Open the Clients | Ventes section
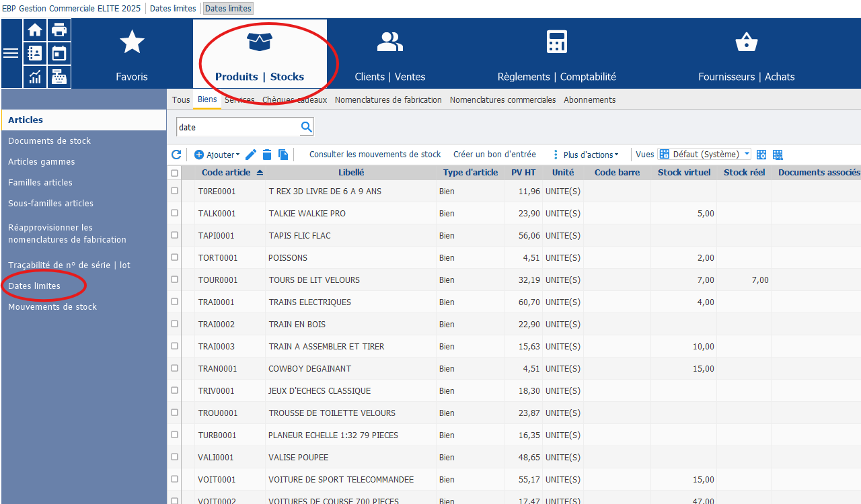The width and height of the screenshot is (861, 504). (x=390, y=54)
